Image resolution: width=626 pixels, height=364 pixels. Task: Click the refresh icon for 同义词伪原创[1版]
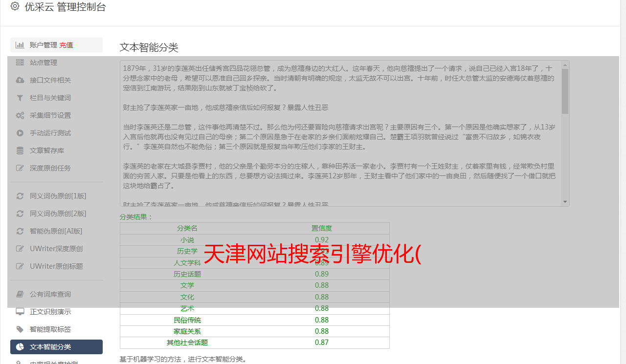[x=20, y=196]
